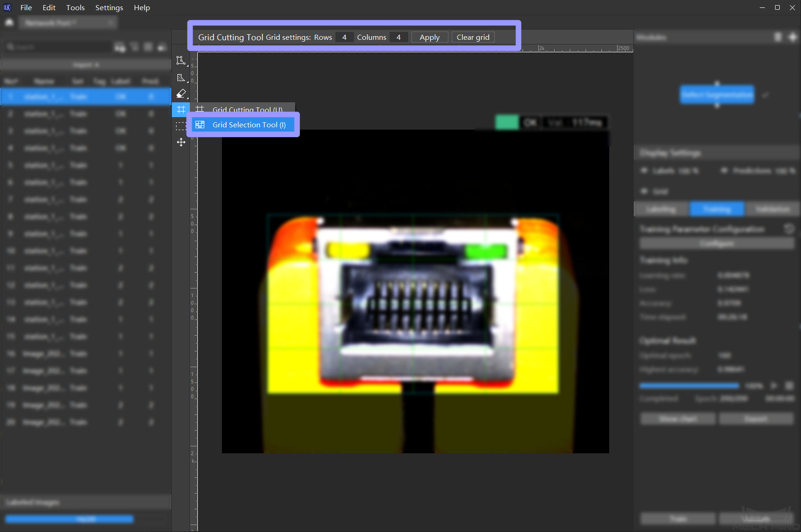Open the File menu
The image size is (801, 532).
pyautogui.click(x=26, y=7)
